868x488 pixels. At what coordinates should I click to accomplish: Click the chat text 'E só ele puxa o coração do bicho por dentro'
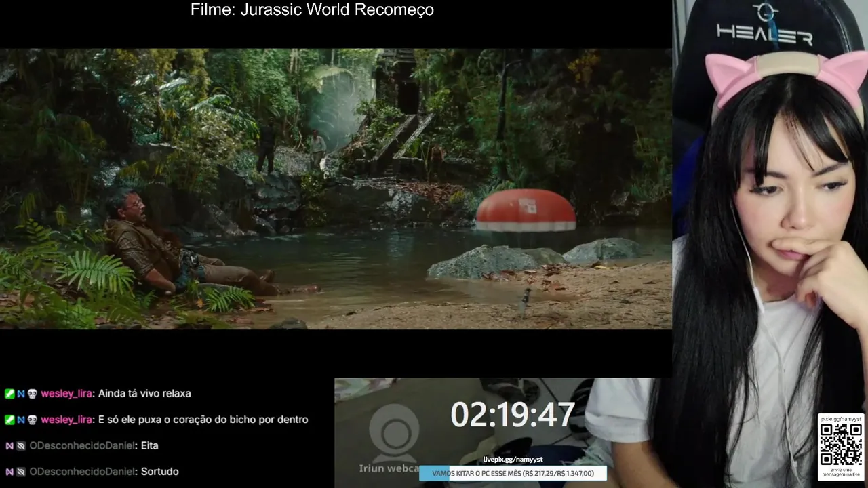pyautogui.click(x=203, y=420)
